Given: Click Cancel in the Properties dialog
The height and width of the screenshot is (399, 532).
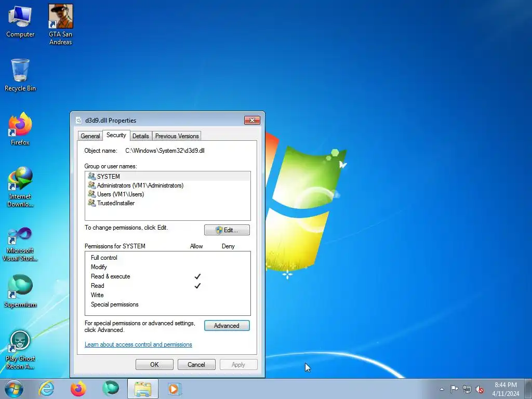Looking at the screenshot, I should (196, 364).
